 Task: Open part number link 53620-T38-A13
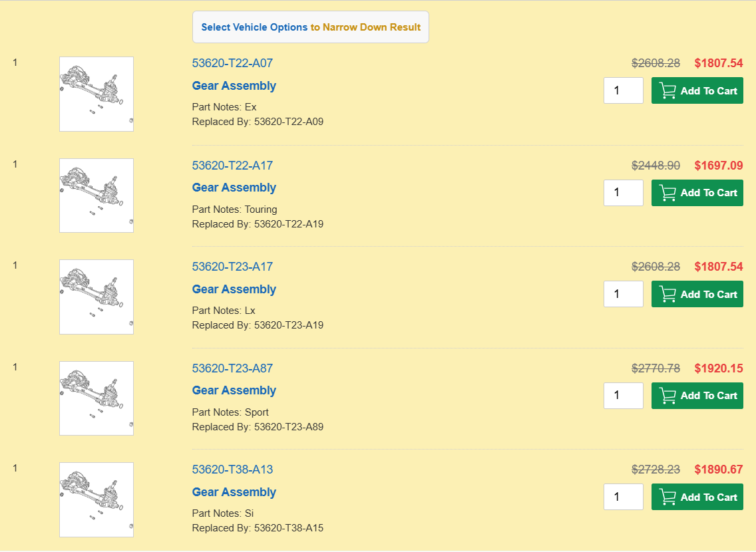click(232, 470)
